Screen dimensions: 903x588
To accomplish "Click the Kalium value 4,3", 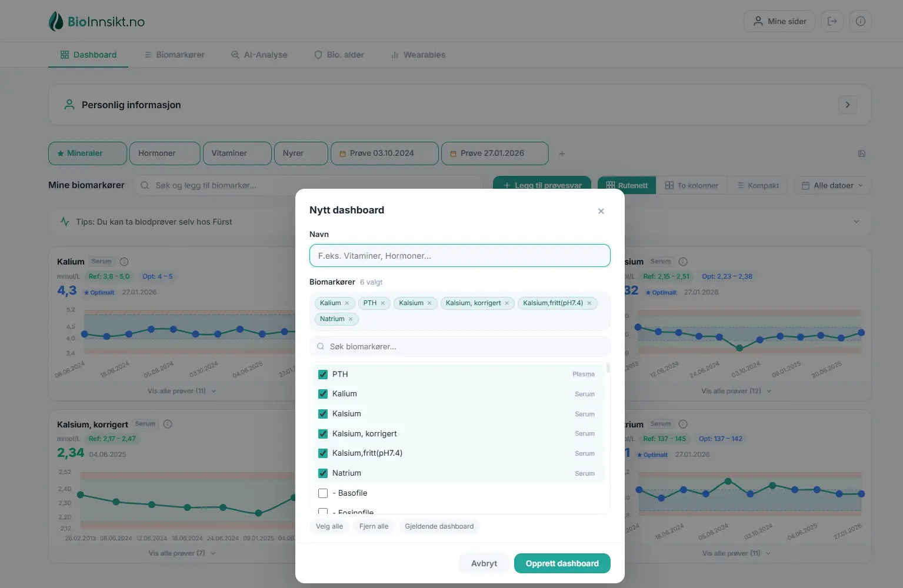I will point(67,290).
